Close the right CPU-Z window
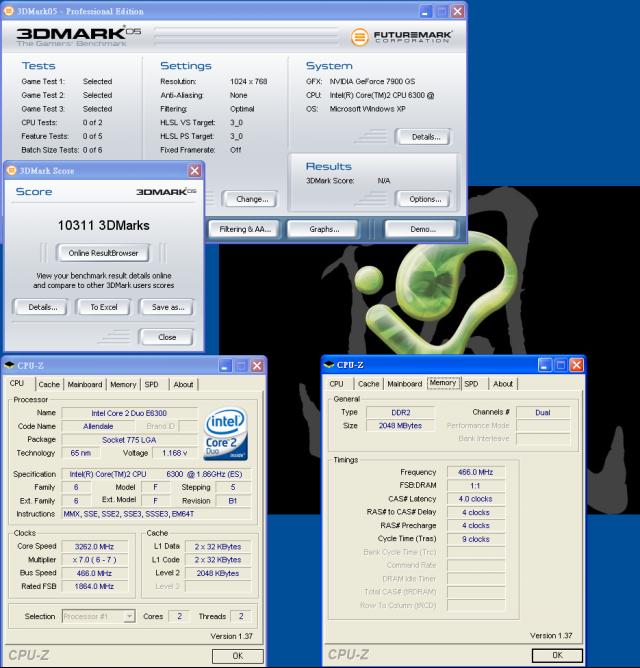The width and height of the screenshot is (640, 668). tap(577, 365)
